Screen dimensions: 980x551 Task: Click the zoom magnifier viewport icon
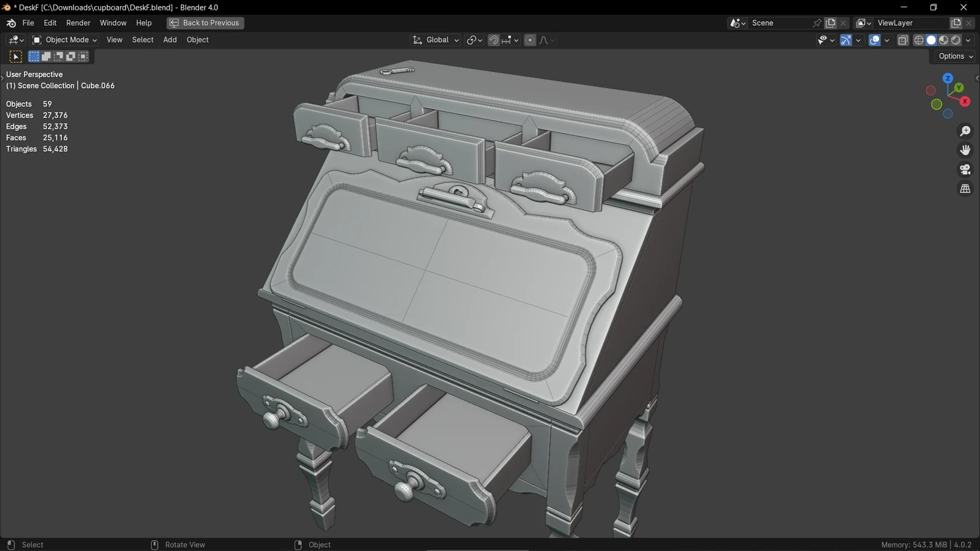965,131
